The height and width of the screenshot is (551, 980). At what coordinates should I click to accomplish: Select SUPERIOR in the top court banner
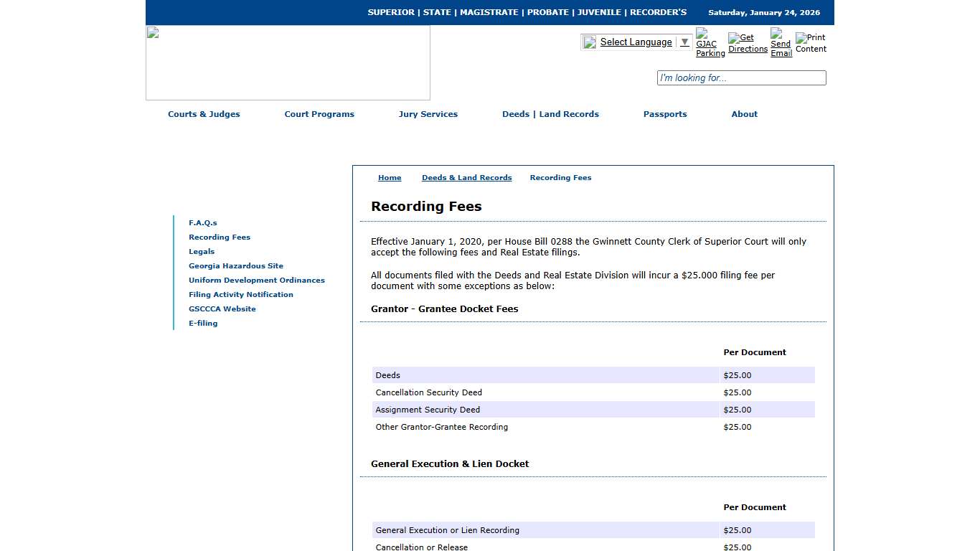390,12
